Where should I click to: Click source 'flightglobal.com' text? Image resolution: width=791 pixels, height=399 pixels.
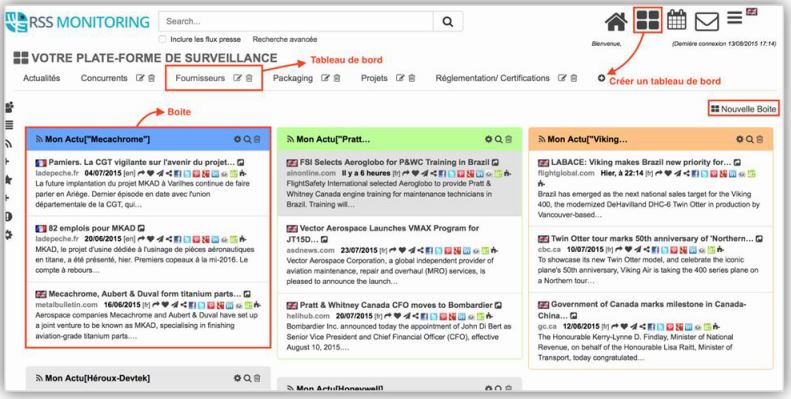566,173
